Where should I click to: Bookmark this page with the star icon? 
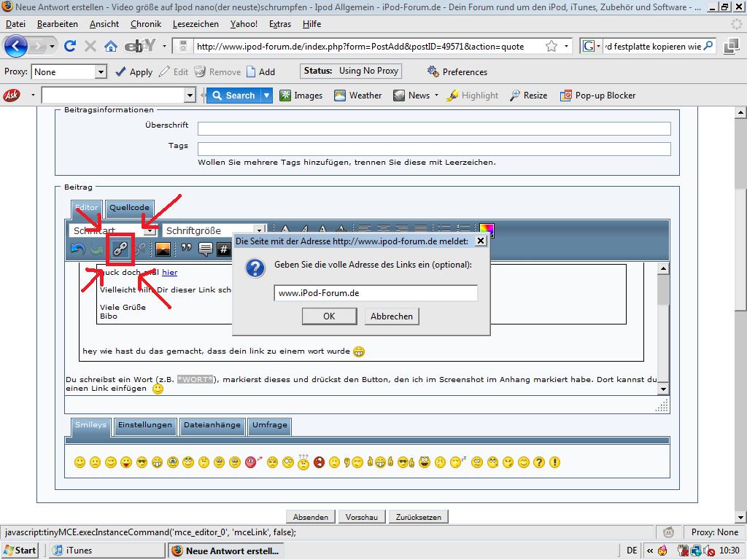pos(551,46)
